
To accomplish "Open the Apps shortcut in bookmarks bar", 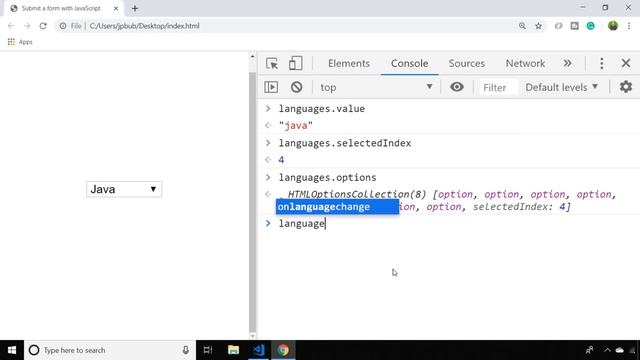I will 20,42.
